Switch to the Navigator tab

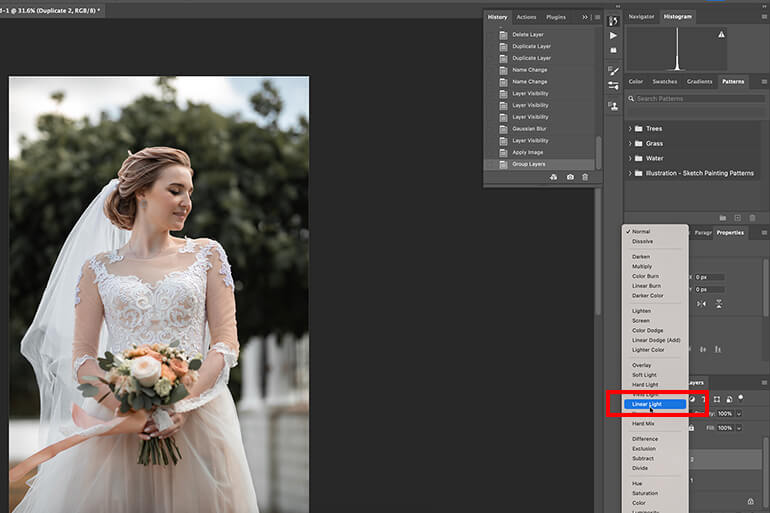pyautogui.click(x=641, y=17)
